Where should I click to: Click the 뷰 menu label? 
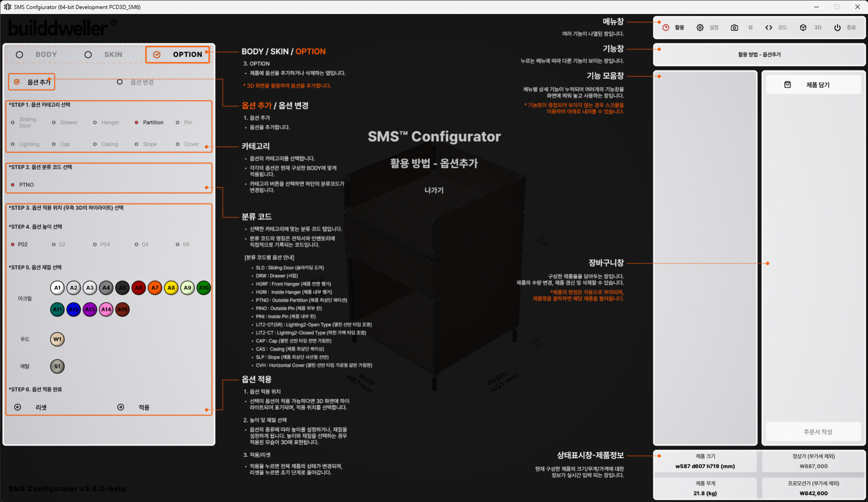point(750,28)
